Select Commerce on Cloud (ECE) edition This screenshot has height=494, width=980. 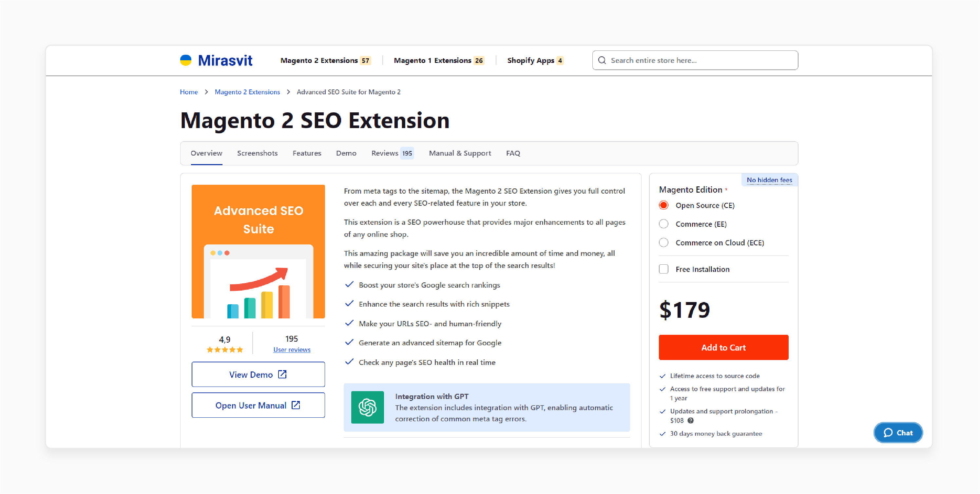pos(663,243)
